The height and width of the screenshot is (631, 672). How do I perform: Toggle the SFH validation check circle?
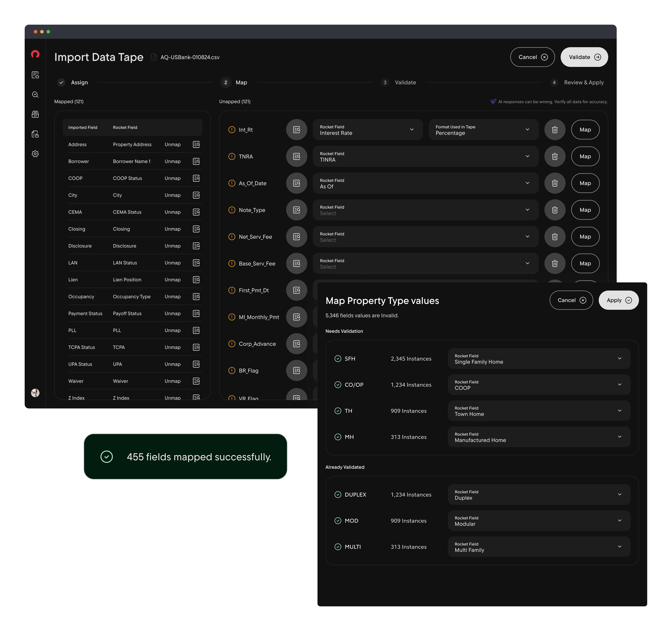tap(338, 359)
